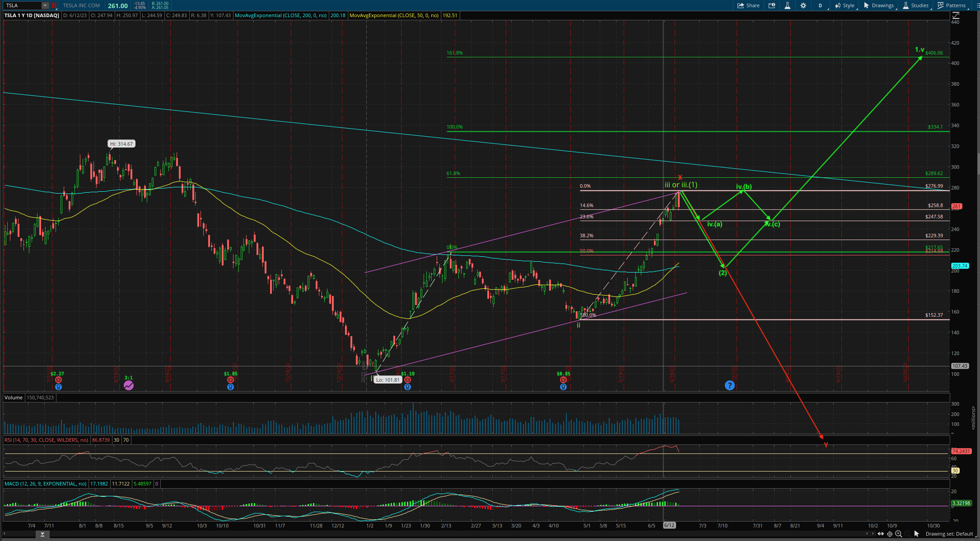The width and height of the screenshot is (980, 541).
Task: Click the zoom in magnifier icon
Action: click(x=899, y=534)
